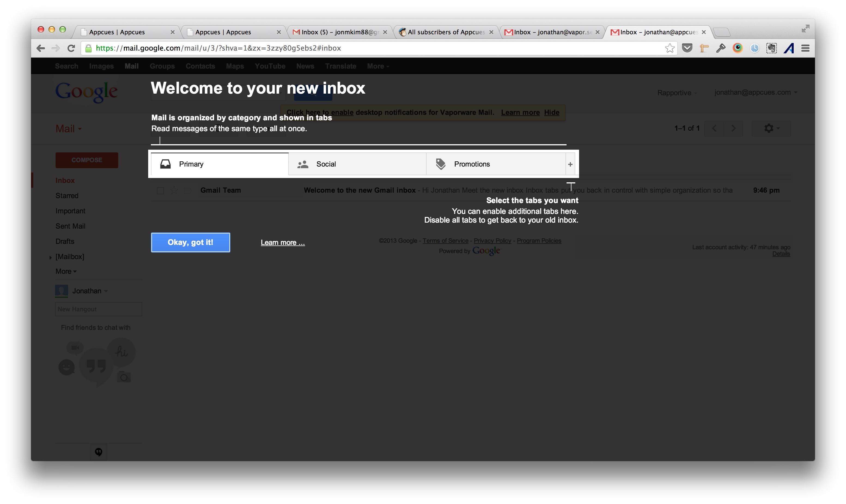Go to newer messages arrow
The width and height of the screenshot is (846, 504).
[x=714, y=128]
